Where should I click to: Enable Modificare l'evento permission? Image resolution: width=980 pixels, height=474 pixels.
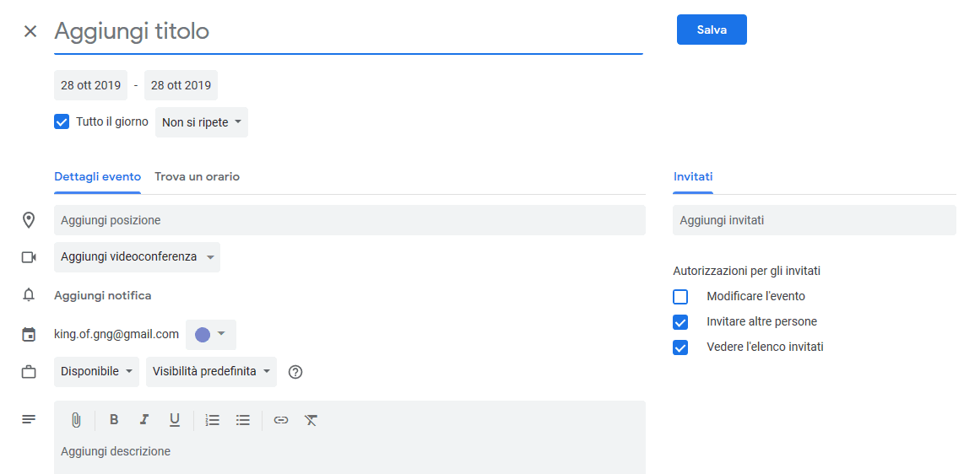pyautogui.click(x=680, y=297)
